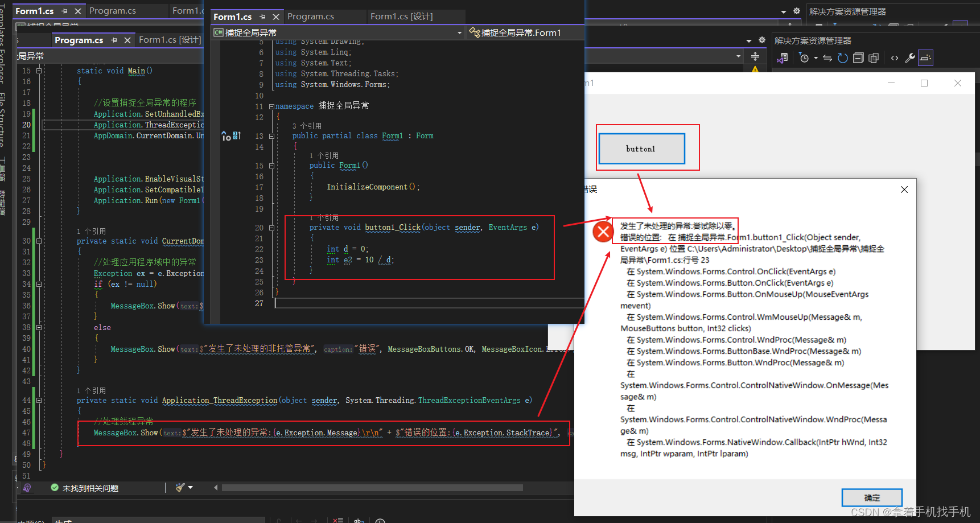Viewport: 980px width, 523px height.
Task: Click the InitializeComponent() call on line 17
Action: pos(373,187)
